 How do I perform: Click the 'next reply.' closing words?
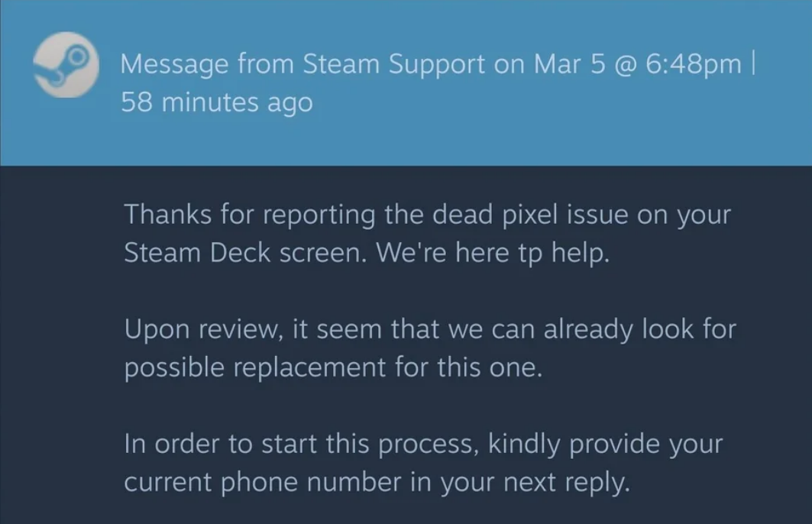tap(567, 483)
